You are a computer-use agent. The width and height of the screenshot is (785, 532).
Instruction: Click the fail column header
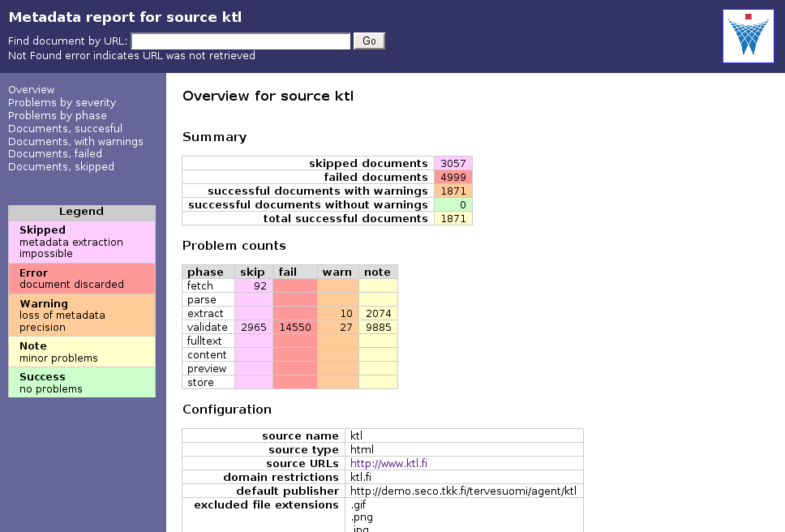click(295, 272)
